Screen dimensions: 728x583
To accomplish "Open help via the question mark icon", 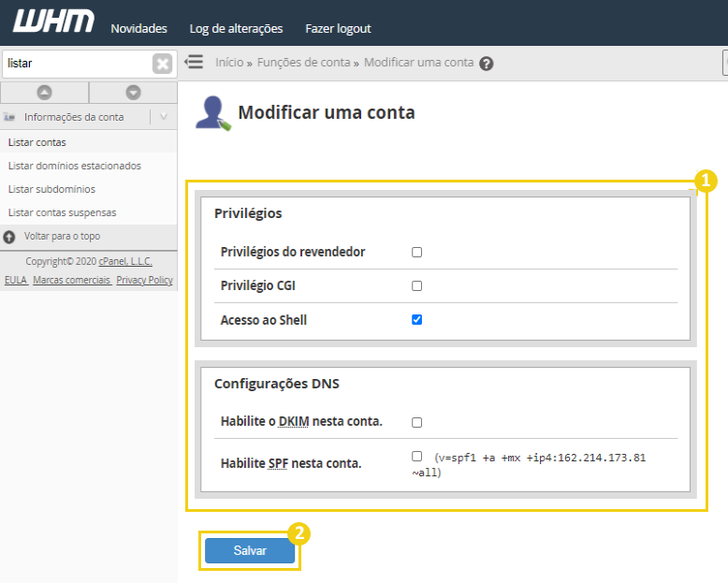I will click(x=486, y=64).
